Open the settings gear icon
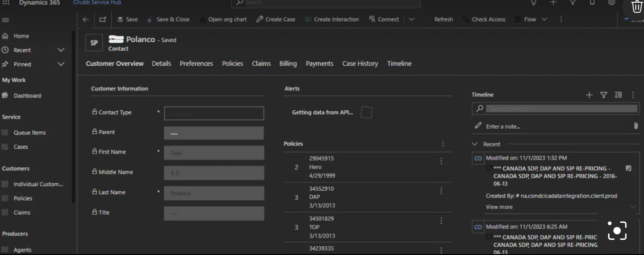The image size is (644, 255). click(x=611, y=3)
